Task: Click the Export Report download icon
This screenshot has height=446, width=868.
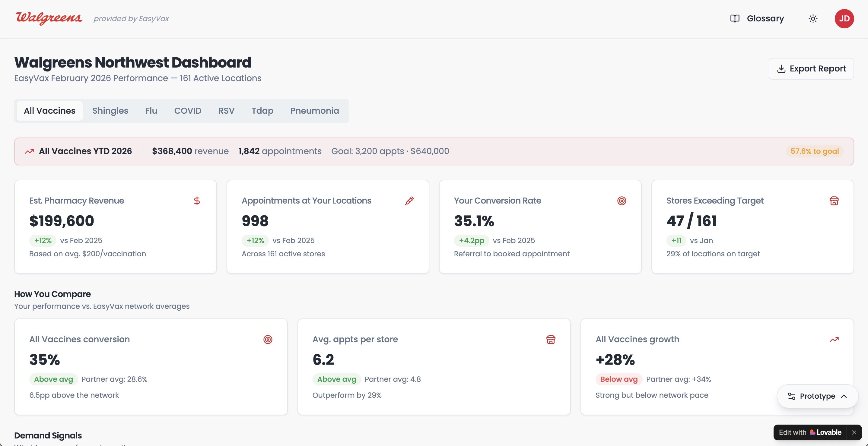Action: (x=781, y=69)
